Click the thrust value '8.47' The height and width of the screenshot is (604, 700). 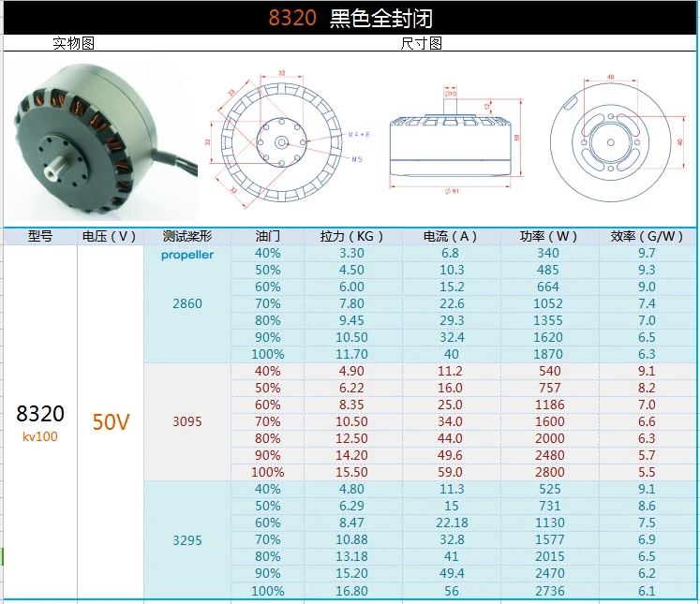pyautogui.click(x=351, y=523)
